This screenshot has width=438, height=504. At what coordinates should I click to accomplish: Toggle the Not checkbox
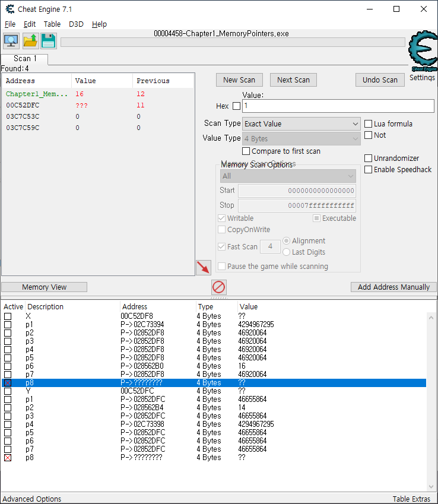369,135
